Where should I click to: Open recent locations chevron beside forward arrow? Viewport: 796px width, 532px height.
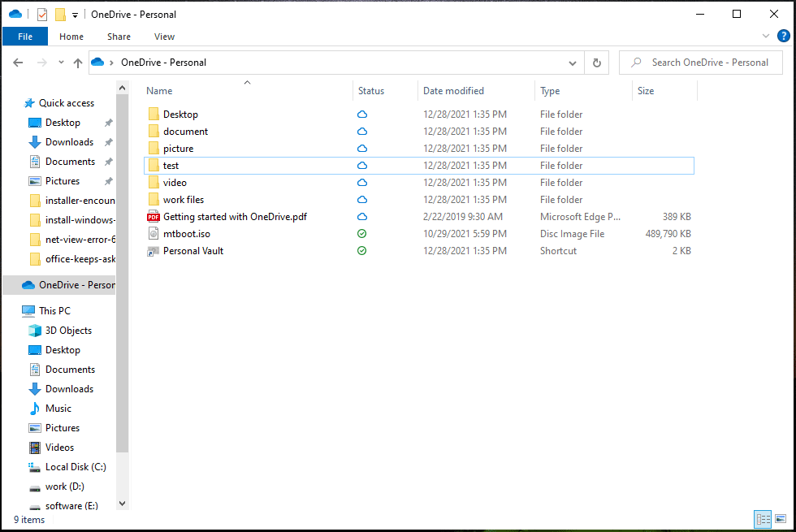pos(60,62)
